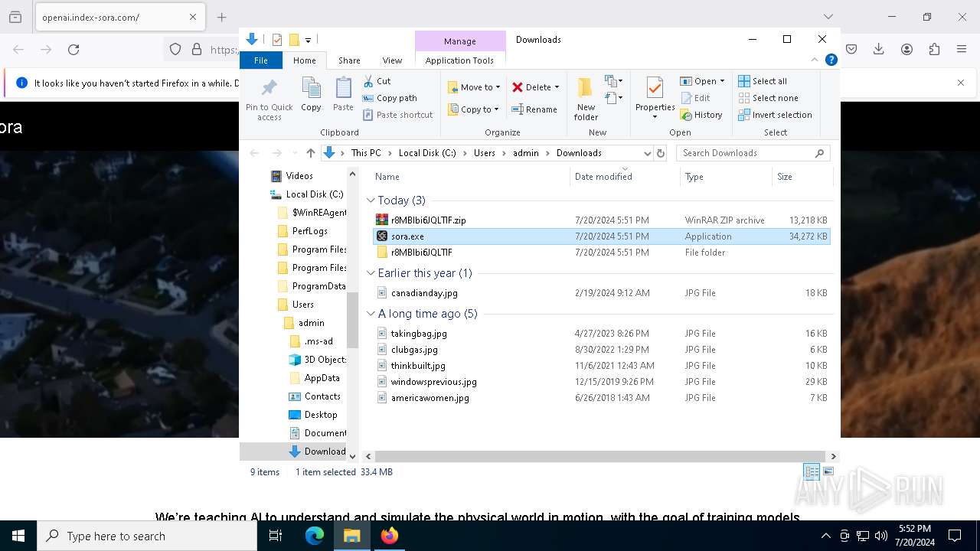The image size is (980, 551).
Task: Click the Rename button
Action: click(534, 109)
